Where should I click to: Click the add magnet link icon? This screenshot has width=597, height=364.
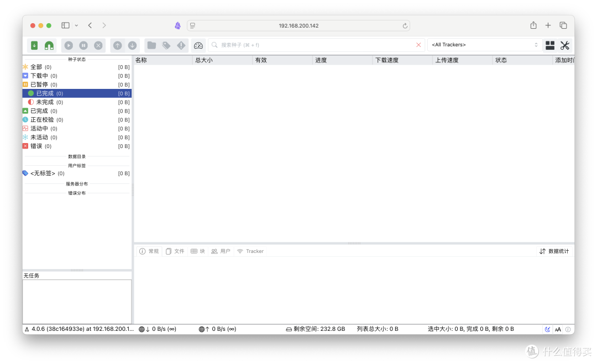pyautogui.click(x=49, y=45)
